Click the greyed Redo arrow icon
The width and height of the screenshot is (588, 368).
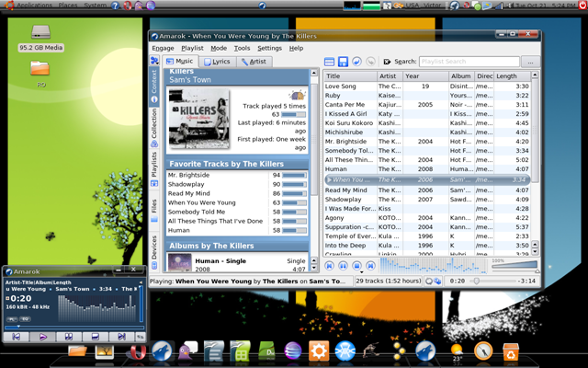[x=370, y=62]
